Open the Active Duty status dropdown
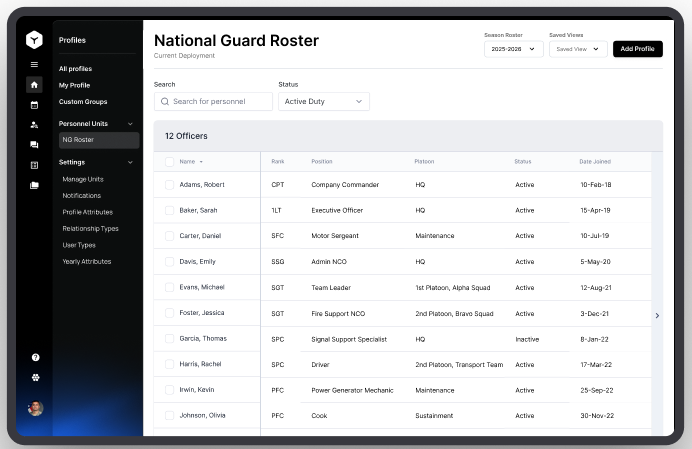This screenshot has height=449, width=692. click(x=323, y=101)
